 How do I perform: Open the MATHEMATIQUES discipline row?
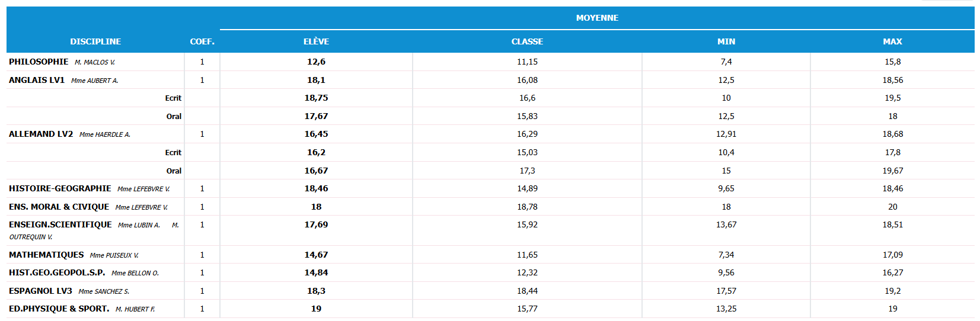click(x=46, y=255)
